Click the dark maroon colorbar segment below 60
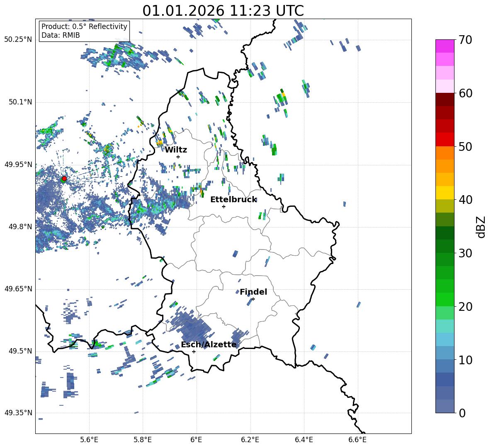This screenshot has width=491, height=448. click(x=445, y=99)
